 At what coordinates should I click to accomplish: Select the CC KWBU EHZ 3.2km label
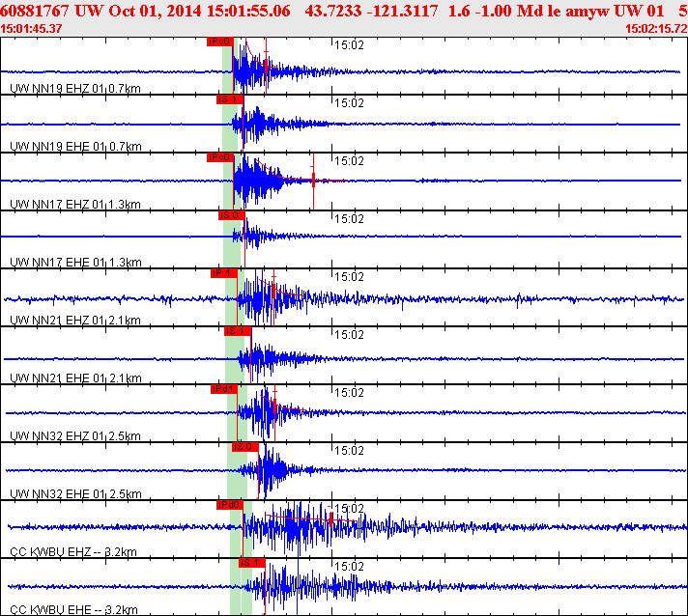pos(73,551)
